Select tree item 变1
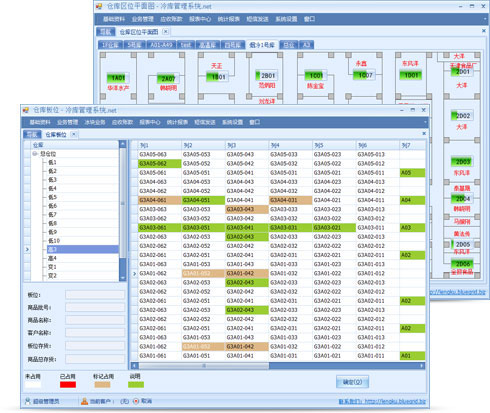Viewport: 490px width, 413px height. click(x=52, y=267)
